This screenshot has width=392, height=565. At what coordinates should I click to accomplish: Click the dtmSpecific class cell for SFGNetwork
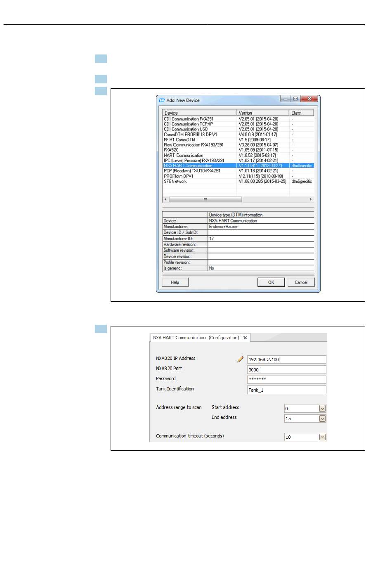pyautogui.click(x=302, y=181)
